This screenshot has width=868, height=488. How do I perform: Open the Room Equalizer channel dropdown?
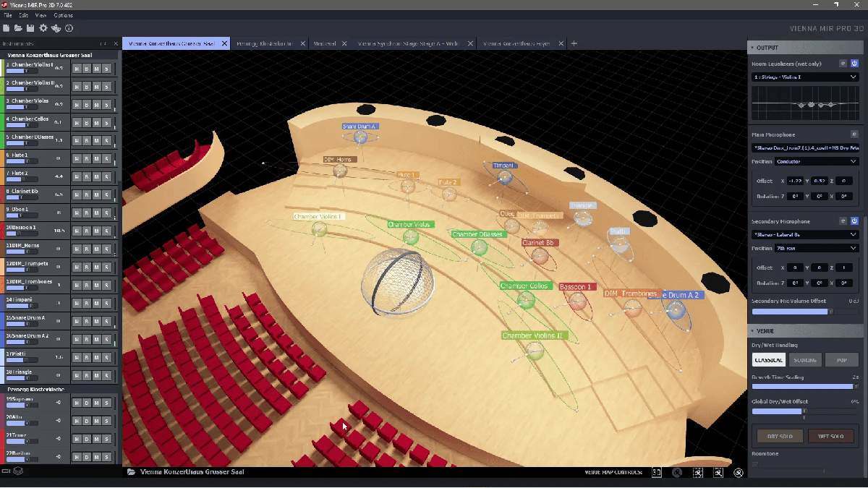804,77
